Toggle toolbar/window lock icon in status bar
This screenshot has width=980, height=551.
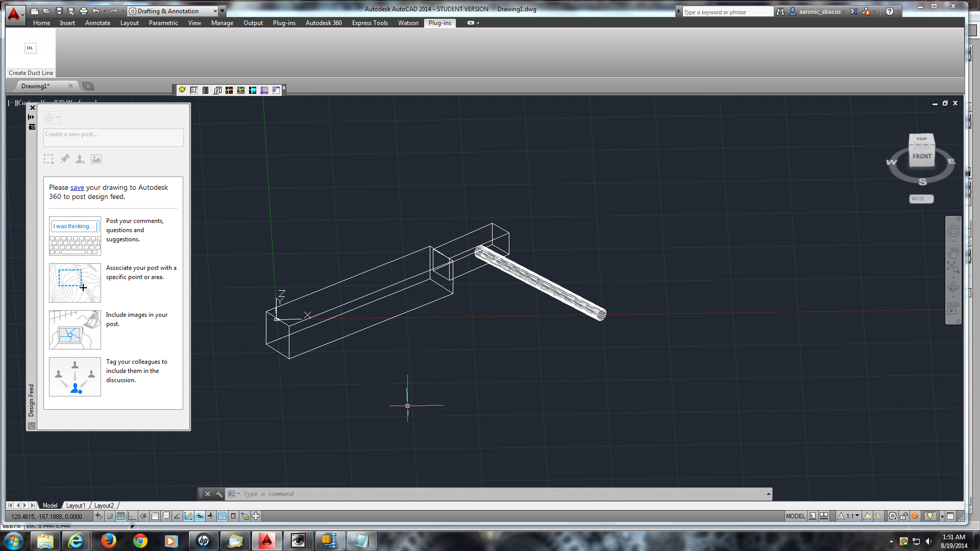click(903, 516)
